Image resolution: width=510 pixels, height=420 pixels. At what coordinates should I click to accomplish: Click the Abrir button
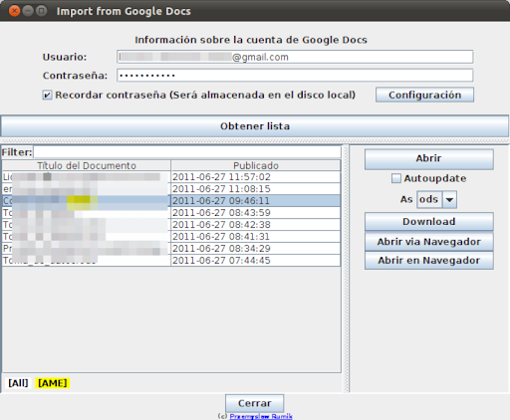click(429, 158)
